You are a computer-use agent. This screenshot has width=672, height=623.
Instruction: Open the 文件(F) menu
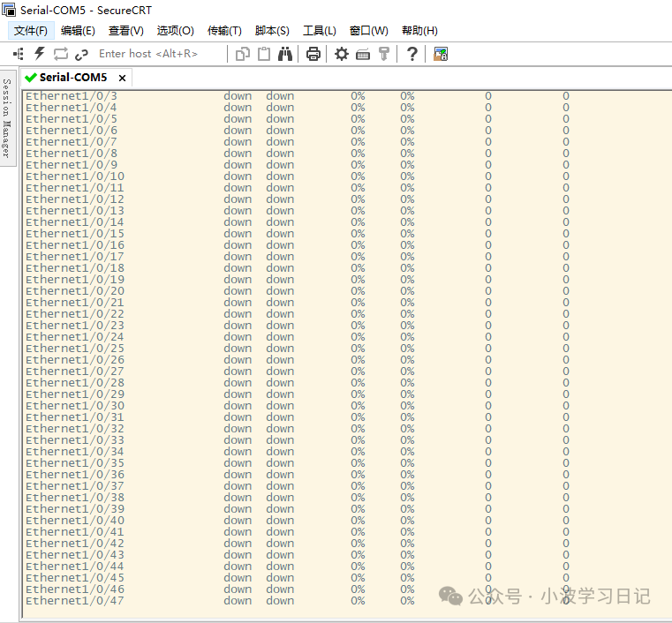31,31
